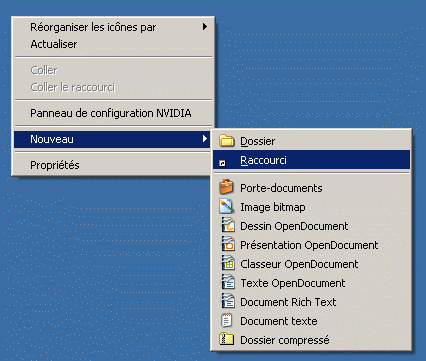Select the Image bitmap entry label
Image resolution: width=426 pixels, height=361 pixels.
click(x=273, y=207)
